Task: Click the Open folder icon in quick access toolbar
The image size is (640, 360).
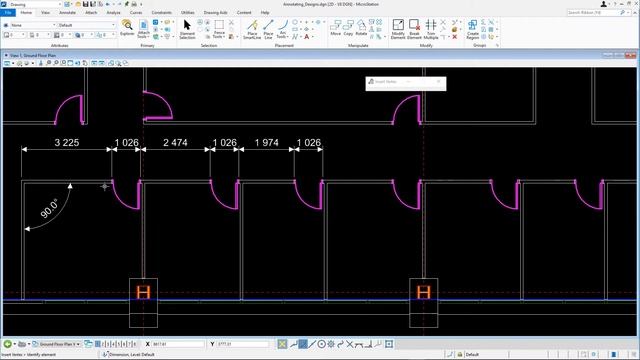Action: [78, 4]
